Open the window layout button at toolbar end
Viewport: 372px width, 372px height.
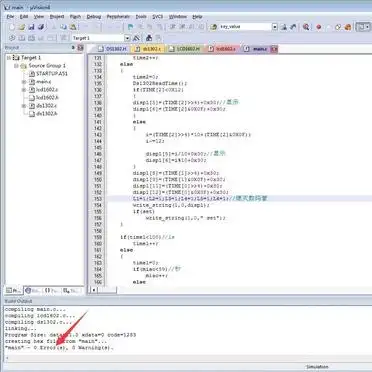363,27
